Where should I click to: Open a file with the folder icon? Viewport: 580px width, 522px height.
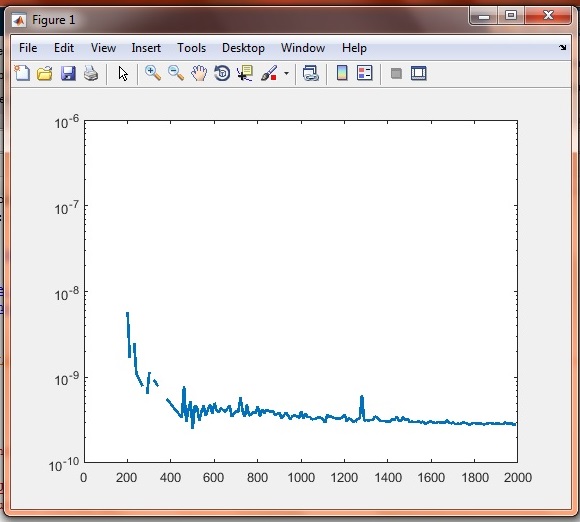point(45,73)
